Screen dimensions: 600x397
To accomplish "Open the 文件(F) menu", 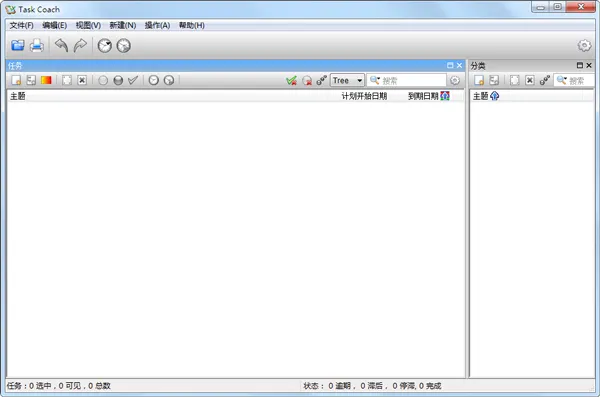I will point(21,25).
